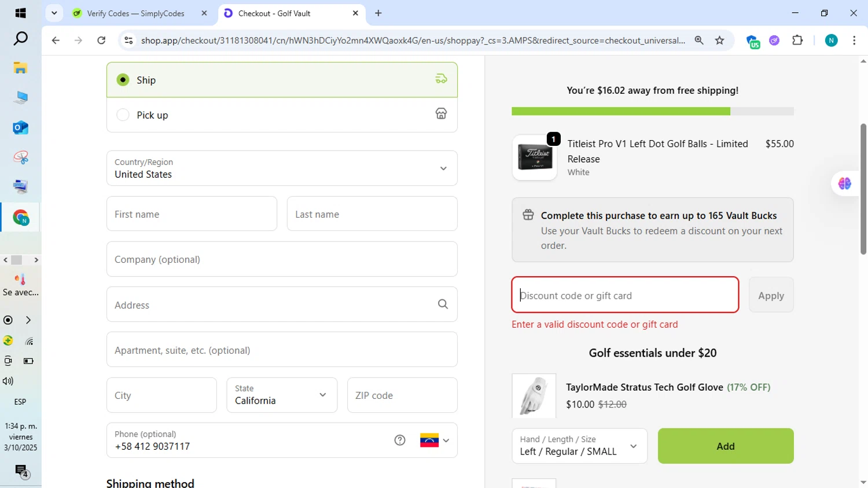The image size is (868, 488).
Task: Close the Checkout - Golf Vault tab
Action: click(355, 13)
